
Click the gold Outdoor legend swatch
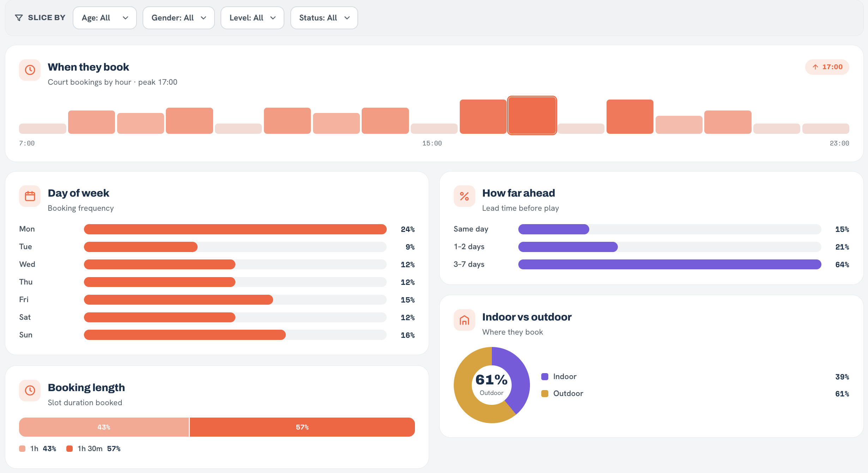pos(545,394)
